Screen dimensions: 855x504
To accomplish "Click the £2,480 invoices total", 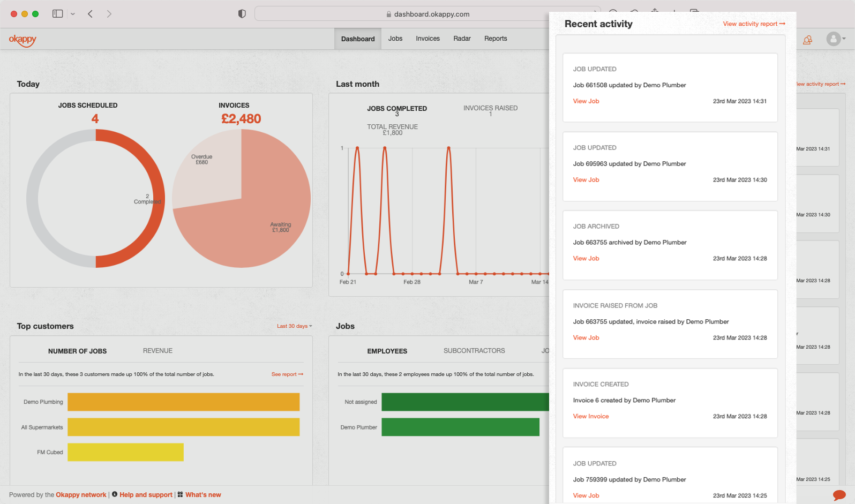I will click(241, 119).
